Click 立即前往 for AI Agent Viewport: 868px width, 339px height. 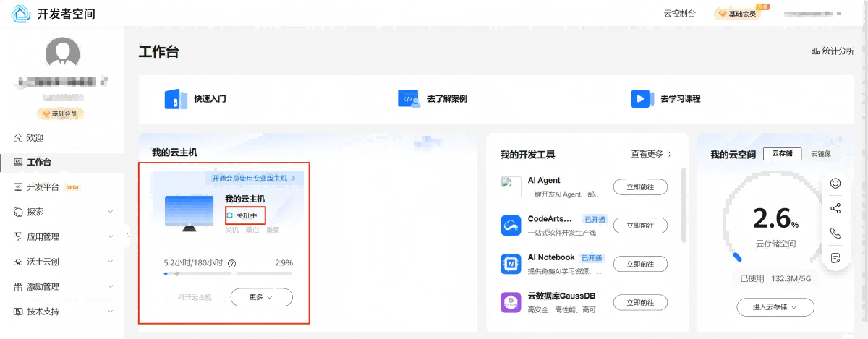pos(640,187)
